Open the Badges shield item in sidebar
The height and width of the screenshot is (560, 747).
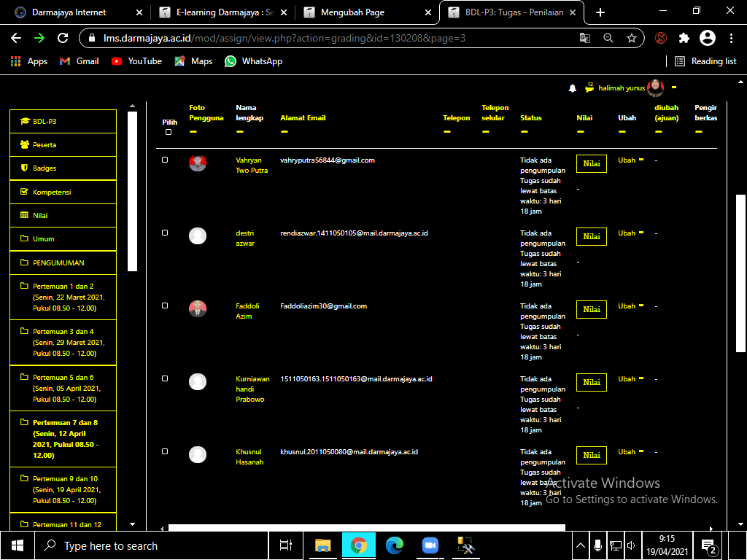[63, 168]
